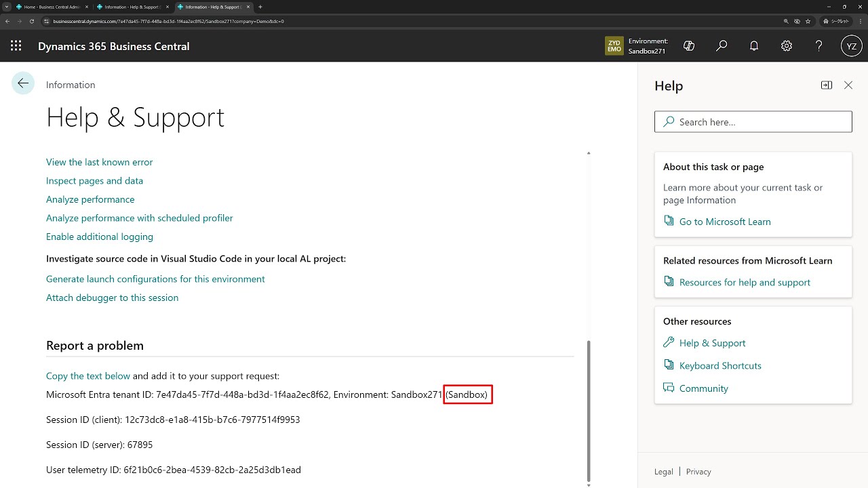This screenshot has height=488, width=868.
Task: Open the app launcher waffle menu
Action: [x=16, y=46]
